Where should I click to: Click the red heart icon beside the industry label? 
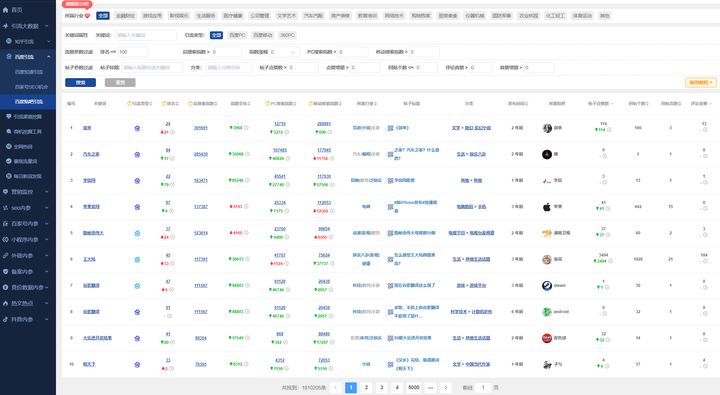[x=87, y=16]
